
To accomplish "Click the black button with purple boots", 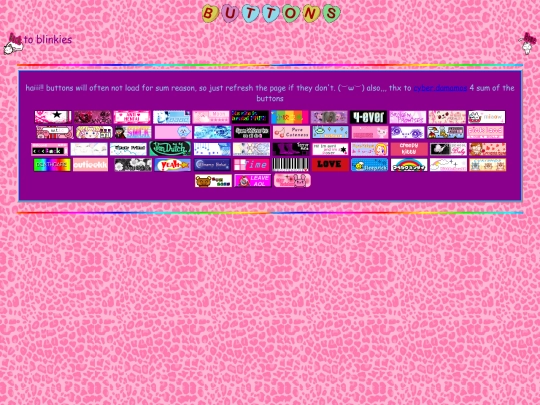I will pyautogui.click(x=291, y=149).
